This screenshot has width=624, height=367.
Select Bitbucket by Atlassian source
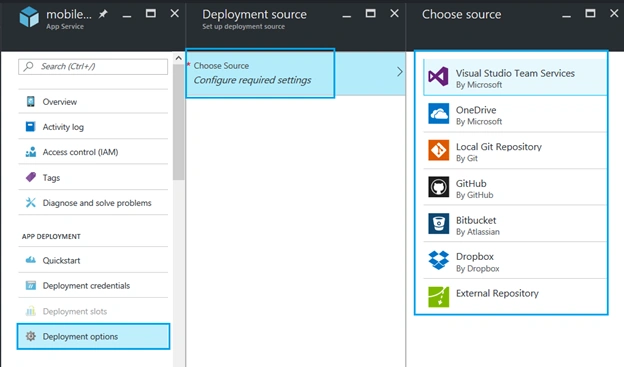point(515,224)
